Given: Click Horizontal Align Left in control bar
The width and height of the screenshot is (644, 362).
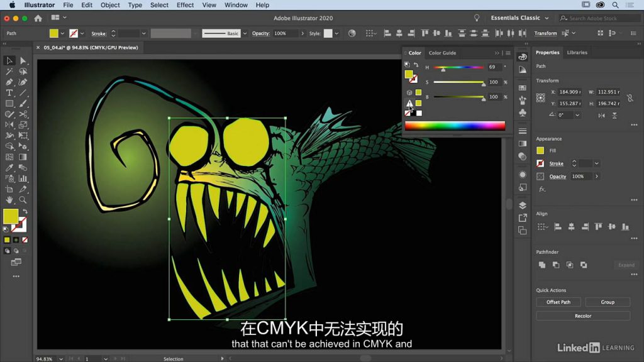Looking at the screenshot, I should [387, 33].
